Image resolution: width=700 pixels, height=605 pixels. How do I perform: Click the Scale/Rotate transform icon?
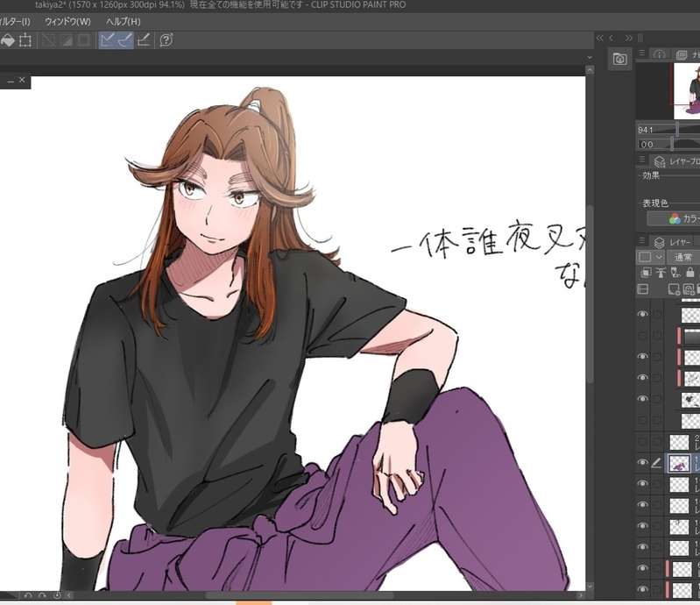25,40
